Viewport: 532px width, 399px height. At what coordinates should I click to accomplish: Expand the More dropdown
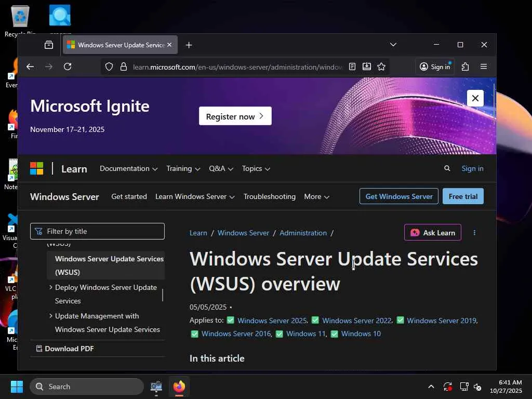pos(316,197)
